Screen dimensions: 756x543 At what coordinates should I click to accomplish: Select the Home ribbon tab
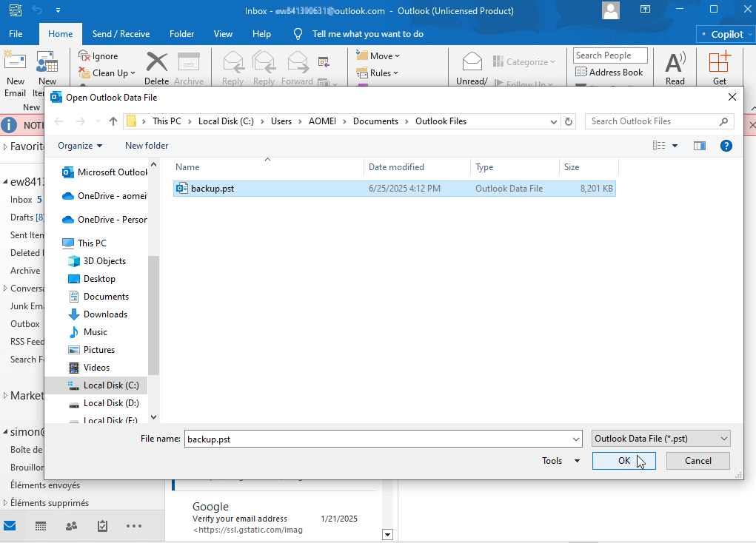pyautogui.click(x=60, y=34)
